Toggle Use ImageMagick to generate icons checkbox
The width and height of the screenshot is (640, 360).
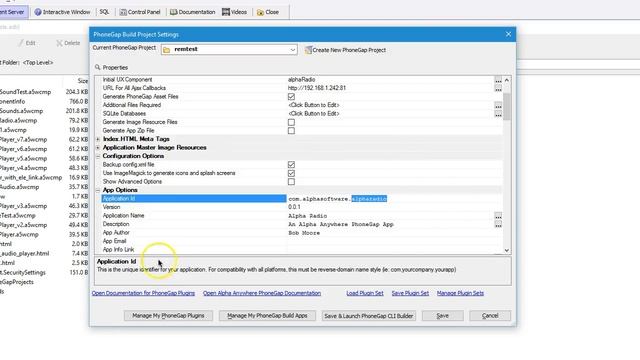291,173
